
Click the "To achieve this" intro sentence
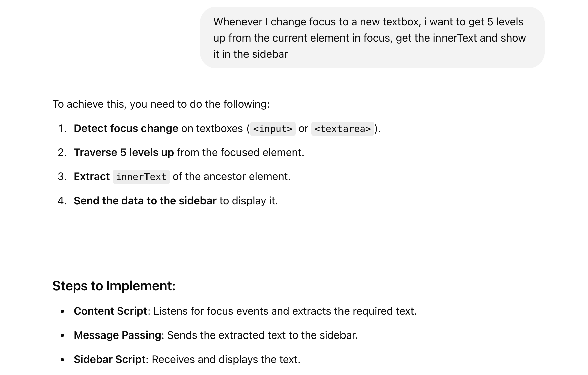tap(161, 104)
